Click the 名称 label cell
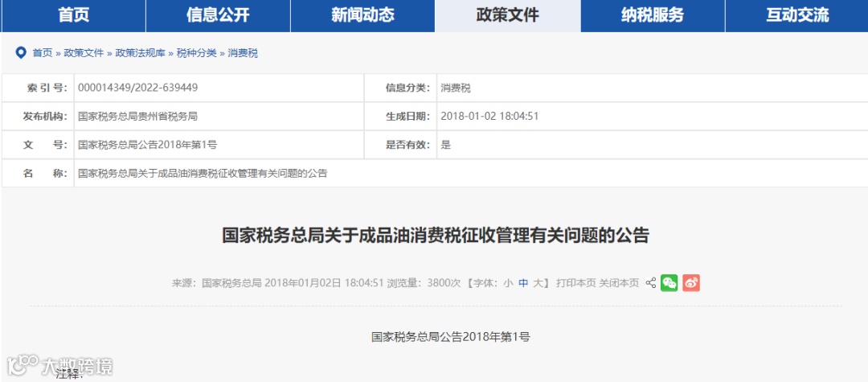The image size is (868, 382). (39, 173)
